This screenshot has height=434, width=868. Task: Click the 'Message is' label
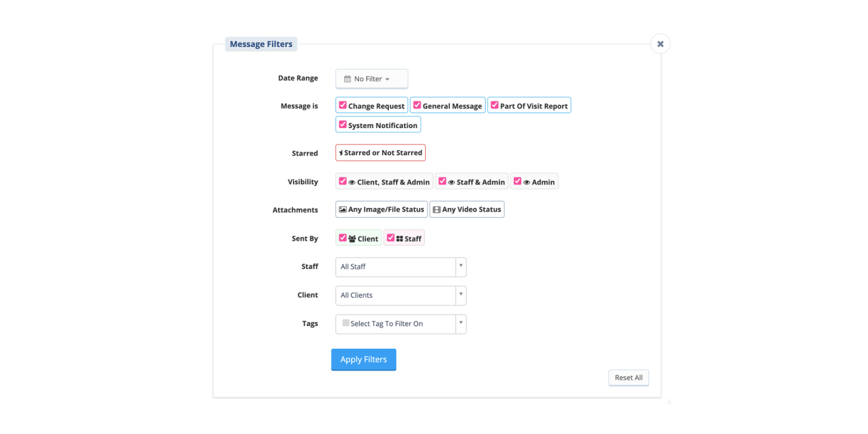[x=299, y=106]
